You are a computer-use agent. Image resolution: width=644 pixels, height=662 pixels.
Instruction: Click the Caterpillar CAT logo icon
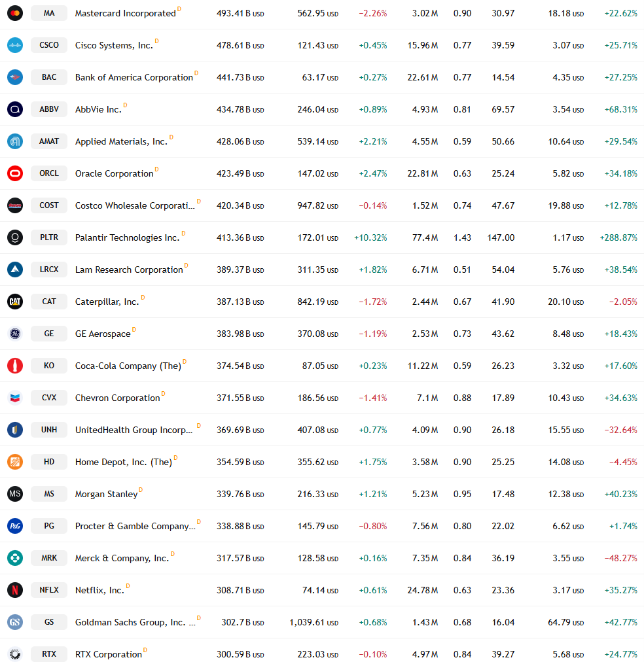15,302
